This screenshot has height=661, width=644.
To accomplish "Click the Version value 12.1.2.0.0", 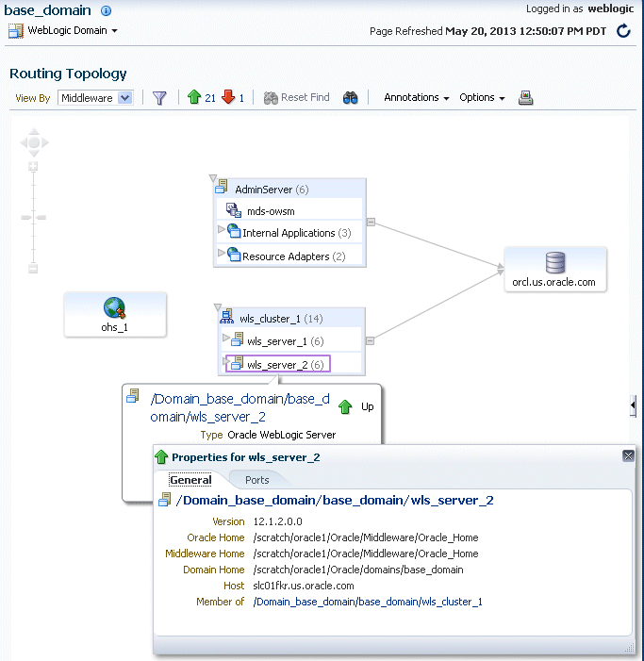I will [278, 521].
